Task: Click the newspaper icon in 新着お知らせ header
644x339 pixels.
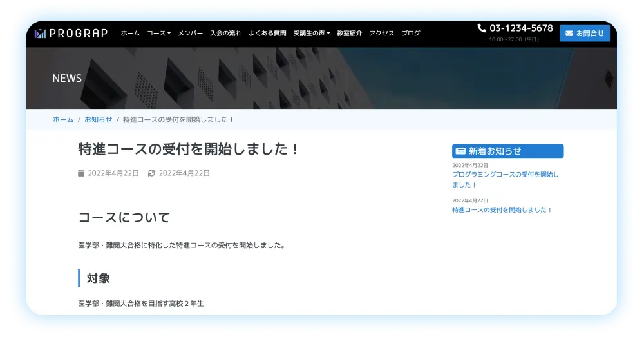Action: 461,151
